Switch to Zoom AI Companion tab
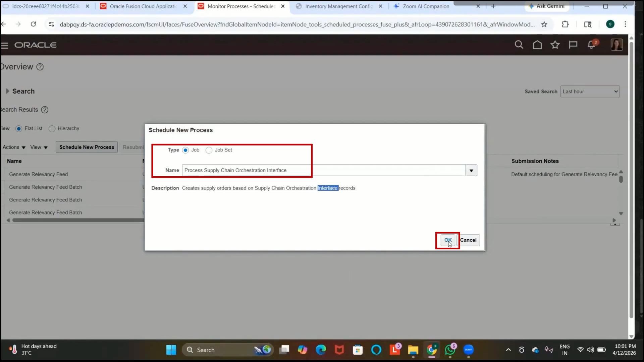Viewport: 644px width, 362px height. [426, 6]
